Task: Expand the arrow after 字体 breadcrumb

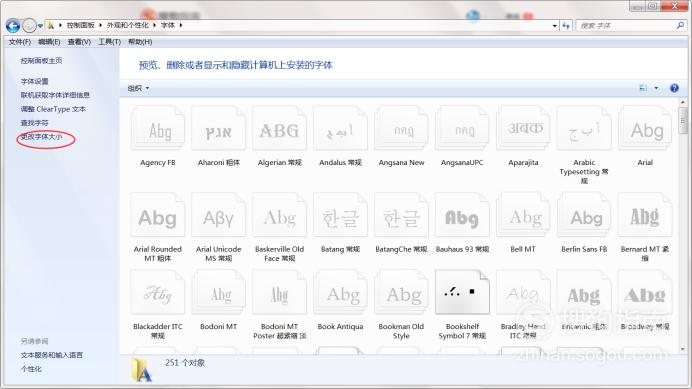Action: click(x=181, y=25)
